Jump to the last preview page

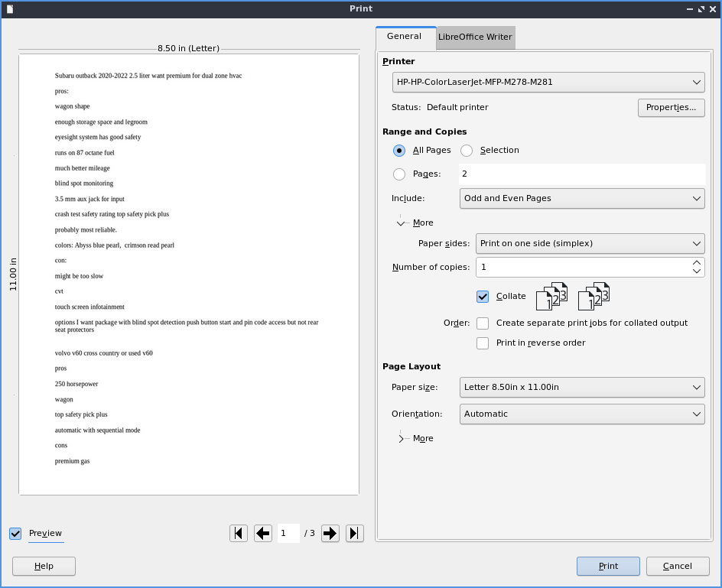coord(354,533)
